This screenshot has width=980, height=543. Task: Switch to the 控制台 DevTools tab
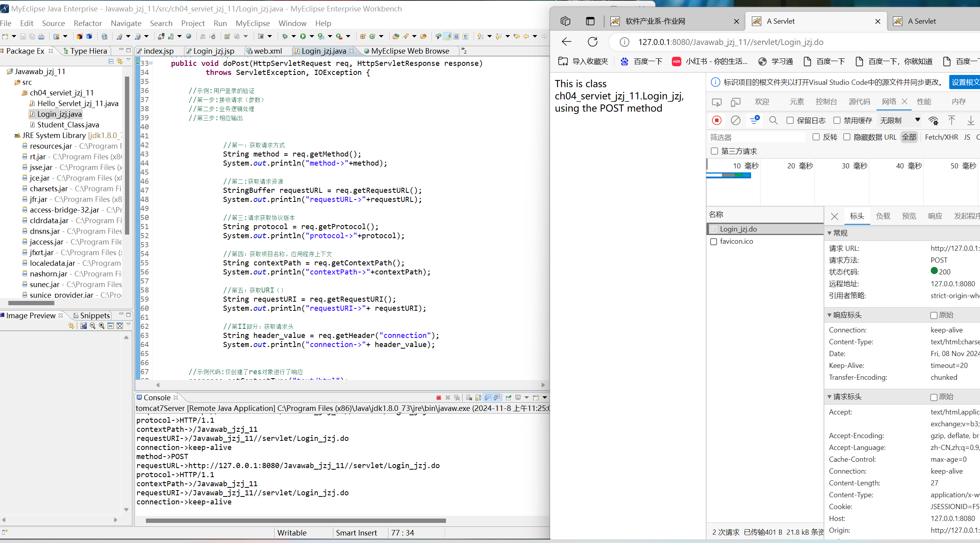[826, 102]
